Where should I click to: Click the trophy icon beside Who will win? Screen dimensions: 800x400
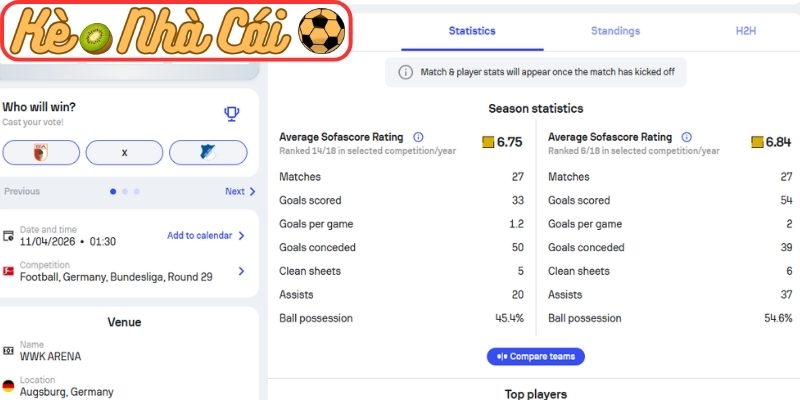pyautogui.click(x=232, y=114)
